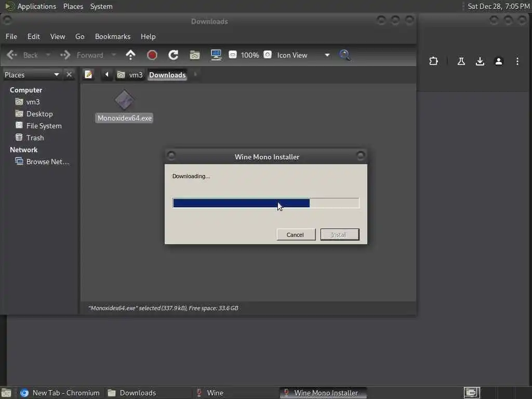
Task: Open the Edit menu
Action: pos(34,36)
